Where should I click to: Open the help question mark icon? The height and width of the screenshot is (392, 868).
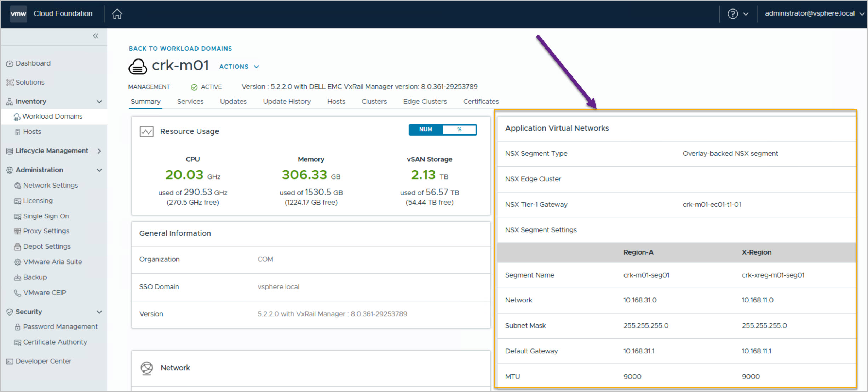[x=732, y=14]
